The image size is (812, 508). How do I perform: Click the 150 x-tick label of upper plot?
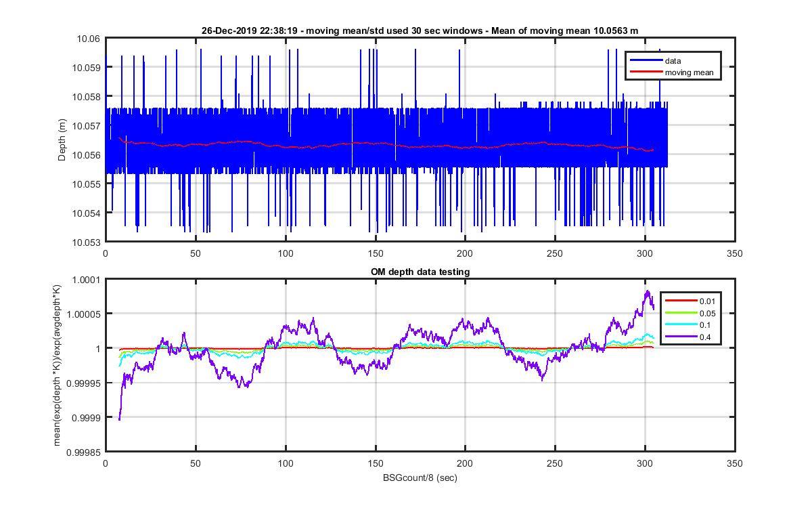(375, 254)
